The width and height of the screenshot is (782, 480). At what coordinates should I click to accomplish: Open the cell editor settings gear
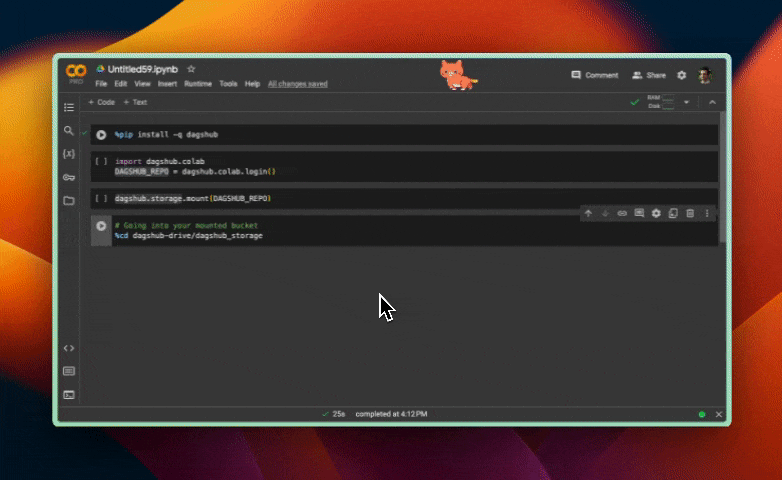point(656,214)
